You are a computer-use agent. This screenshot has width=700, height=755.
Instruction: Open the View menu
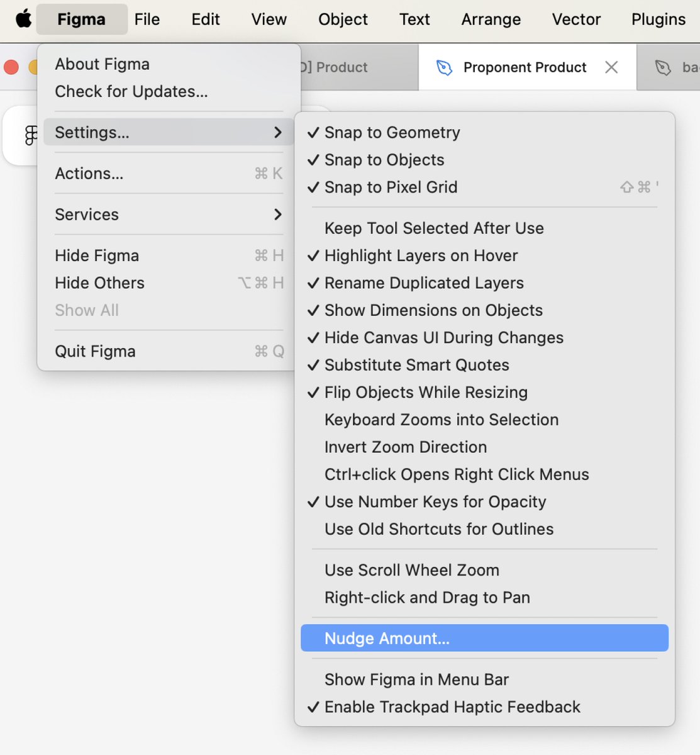pos(269,20)
